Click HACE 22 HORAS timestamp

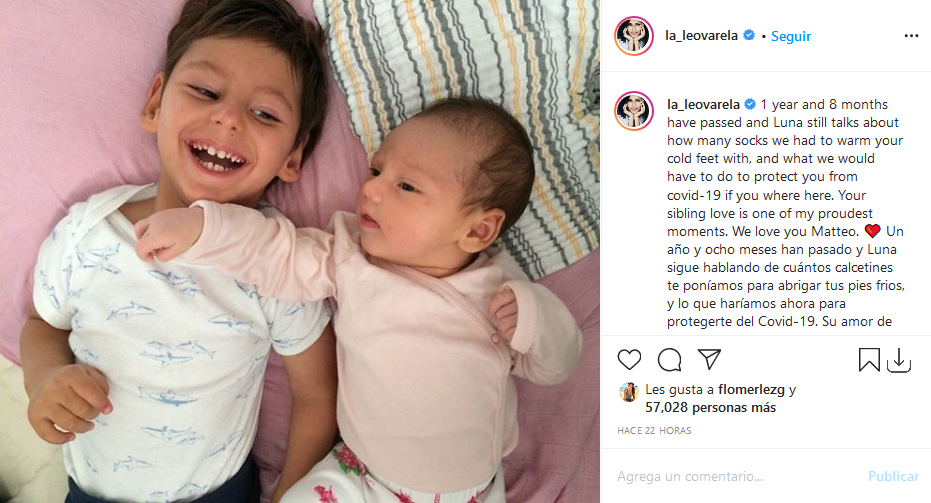click(654, 431)
